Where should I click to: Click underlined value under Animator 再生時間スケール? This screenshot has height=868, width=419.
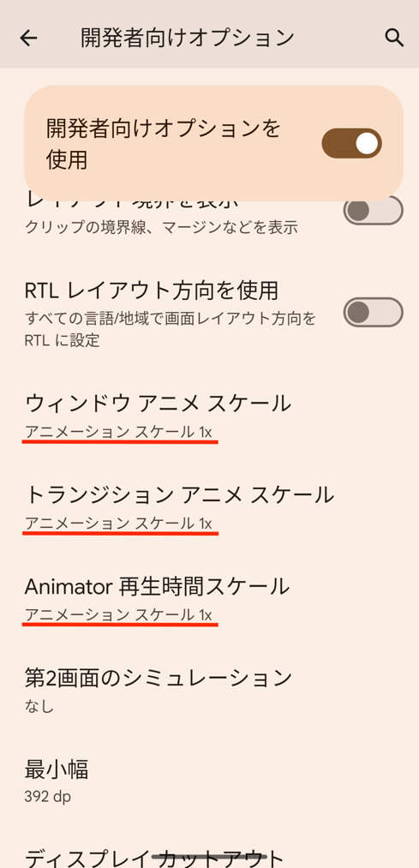(118, 614)
